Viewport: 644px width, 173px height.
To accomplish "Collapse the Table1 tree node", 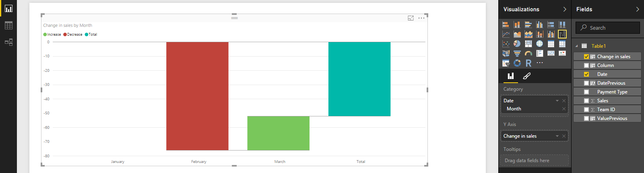I will coord(577,46).
